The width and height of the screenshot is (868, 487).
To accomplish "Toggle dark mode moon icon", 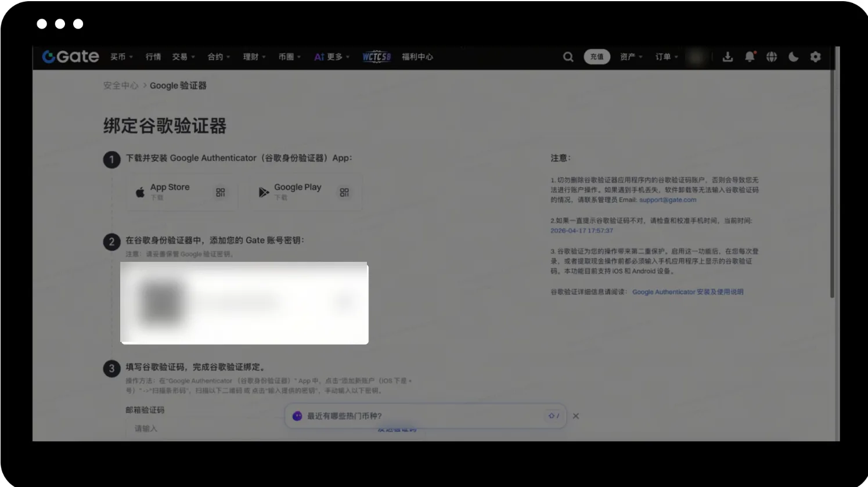I will pos(794,57).
